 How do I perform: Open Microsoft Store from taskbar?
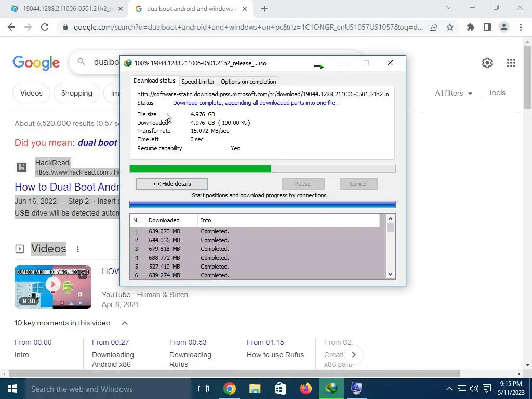280,389
